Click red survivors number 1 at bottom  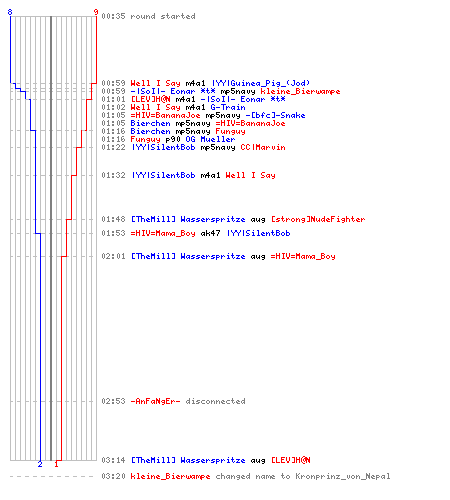tap(56, 464)
